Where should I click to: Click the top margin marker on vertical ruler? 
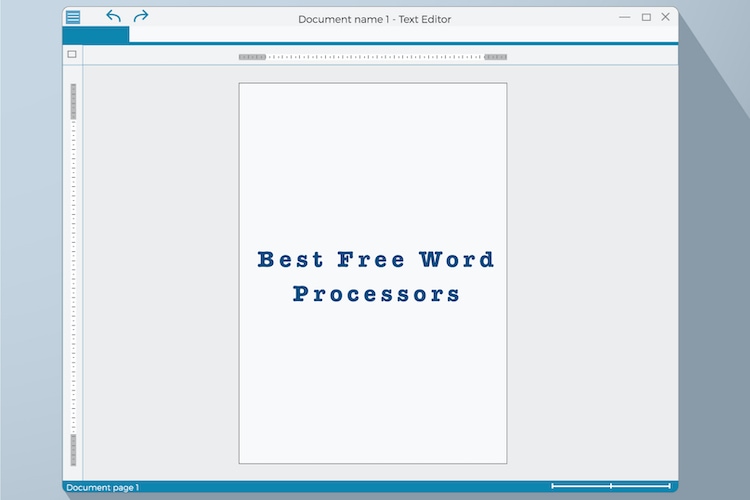(73, 101)
